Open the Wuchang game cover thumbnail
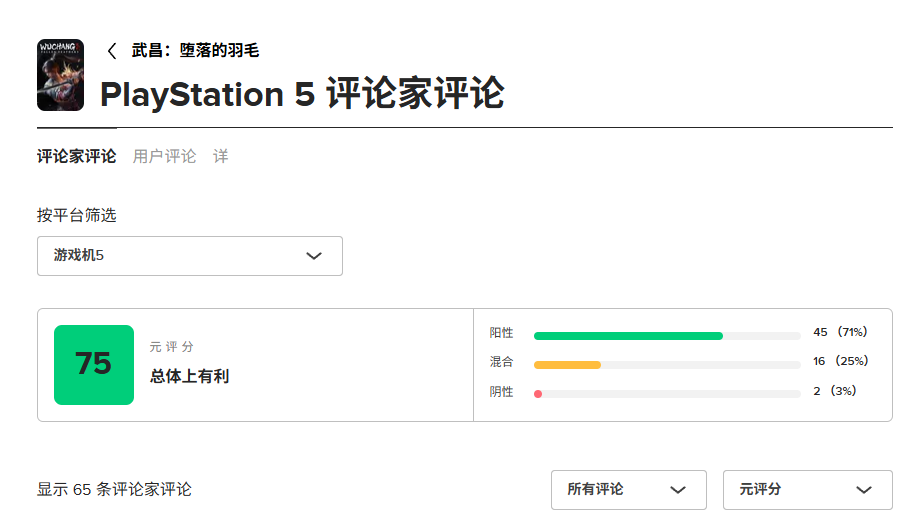 (x=60, y=75)
